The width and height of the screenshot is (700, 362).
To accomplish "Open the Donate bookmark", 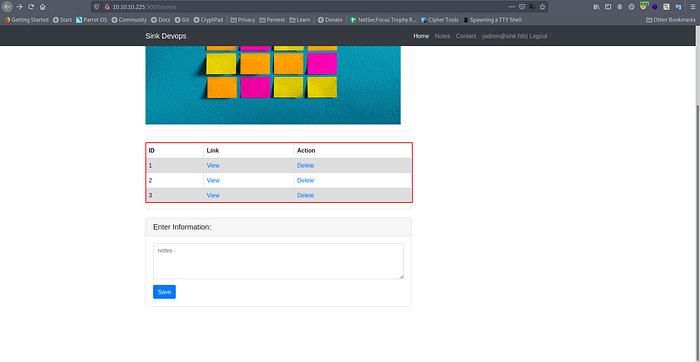I will (x=330, y=20).
